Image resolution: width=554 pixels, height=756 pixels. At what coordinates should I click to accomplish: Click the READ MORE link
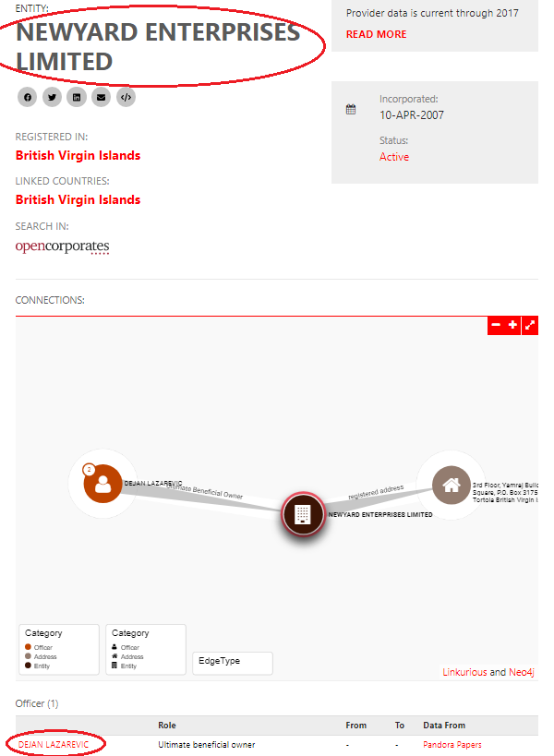click(x=376, y=34)
